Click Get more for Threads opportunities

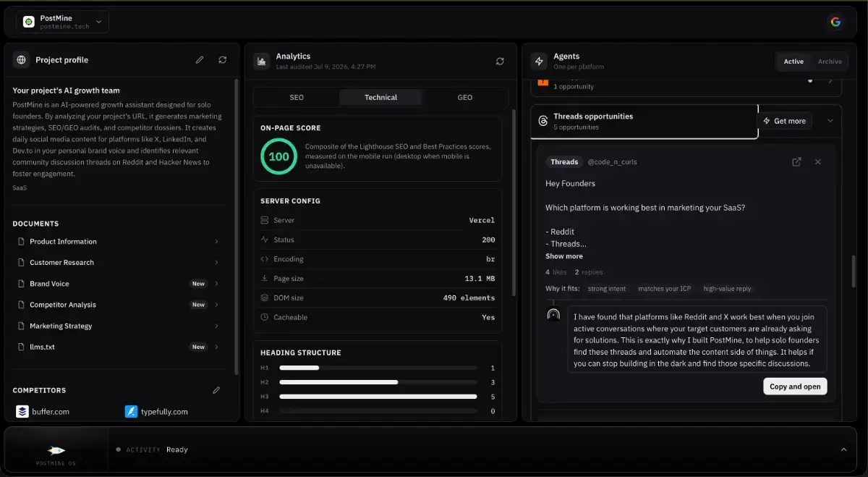[x=786, y=121]
